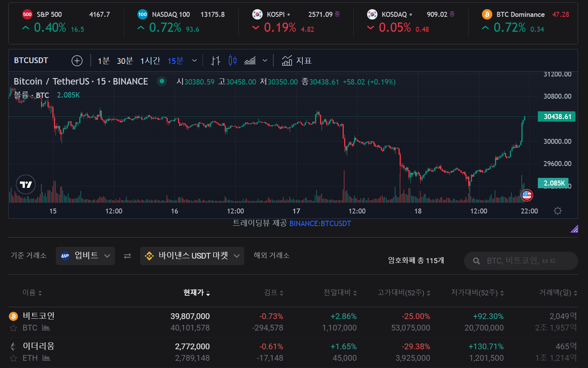Open the BTC mini chart icon
Screen dimensions: 588x368
[46, 327]
